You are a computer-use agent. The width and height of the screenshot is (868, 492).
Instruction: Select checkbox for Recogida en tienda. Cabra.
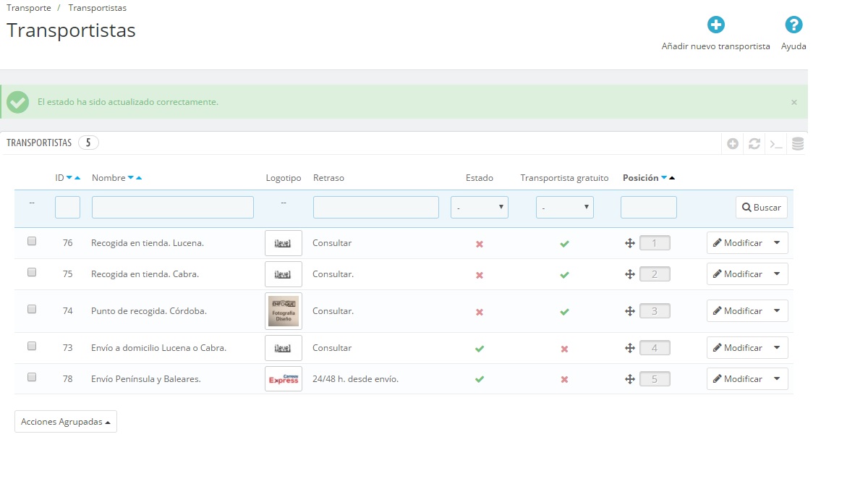(x=32, y=273)
